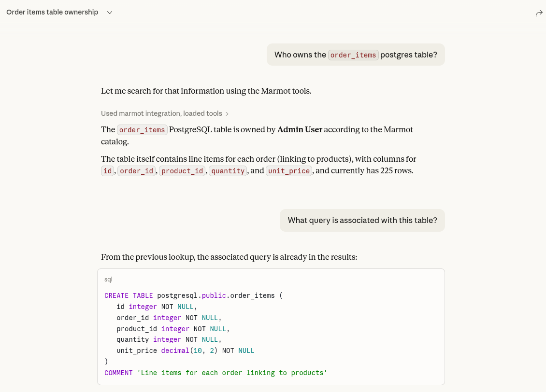
Task: Expand the Used marmot integration loaded tools section
Action: tap(162, 113)
